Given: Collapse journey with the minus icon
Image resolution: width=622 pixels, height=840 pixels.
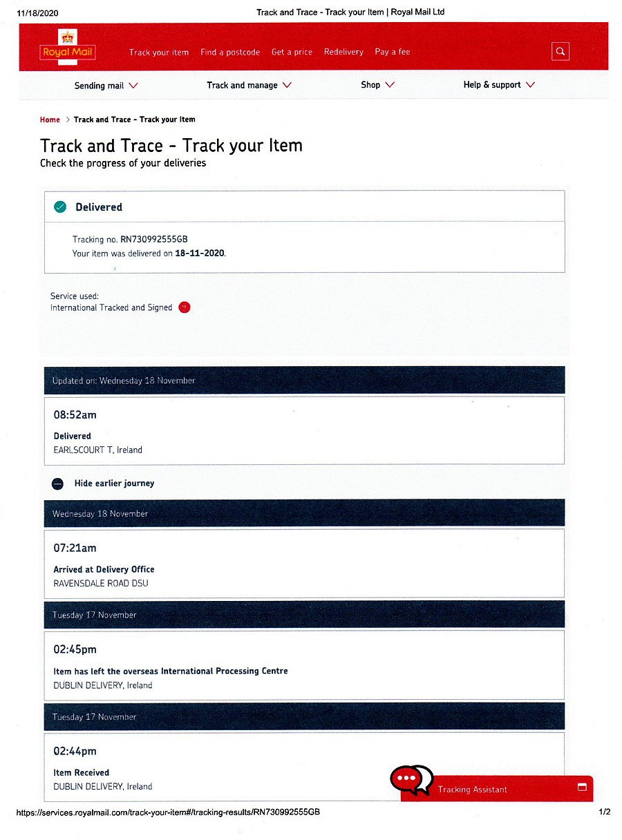Looking at the screenshot, I should [58, 484].
